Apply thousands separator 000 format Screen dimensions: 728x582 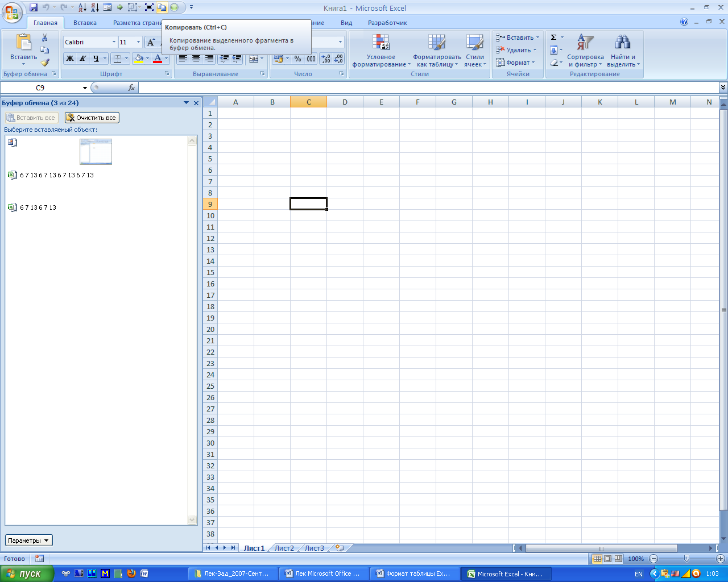point(311,59)
